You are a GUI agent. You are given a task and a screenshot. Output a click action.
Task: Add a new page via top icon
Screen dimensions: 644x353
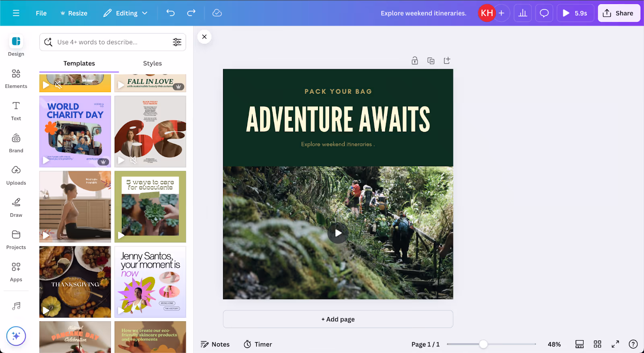pyautogui.click(x=447, y=61)
